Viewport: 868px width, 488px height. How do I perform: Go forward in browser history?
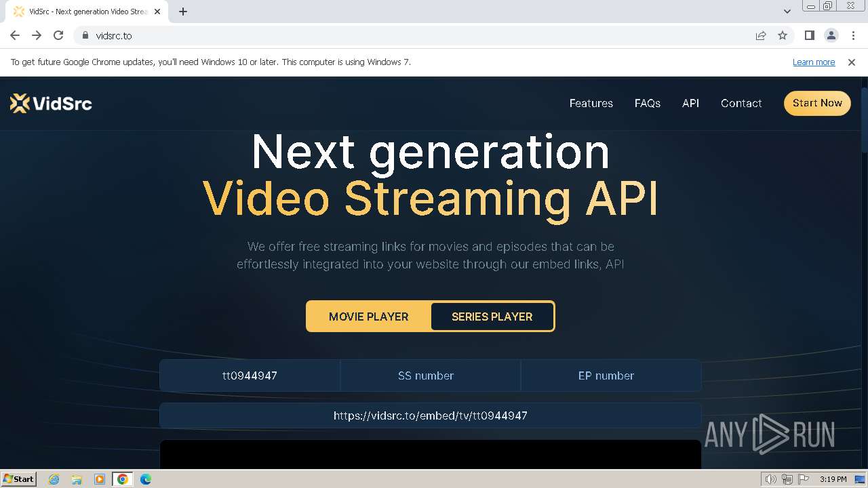37,35
